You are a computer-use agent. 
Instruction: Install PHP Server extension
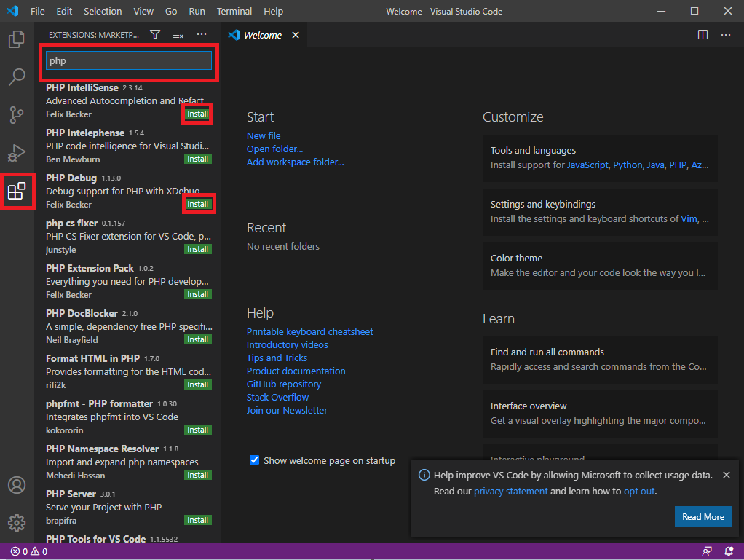[197, 520]
